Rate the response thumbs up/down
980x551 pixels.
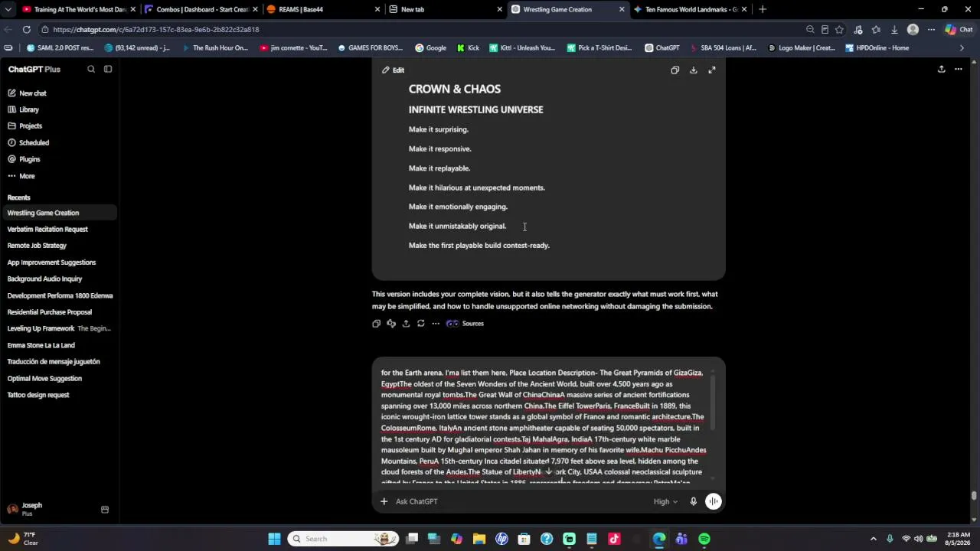[x=391, y=324]
